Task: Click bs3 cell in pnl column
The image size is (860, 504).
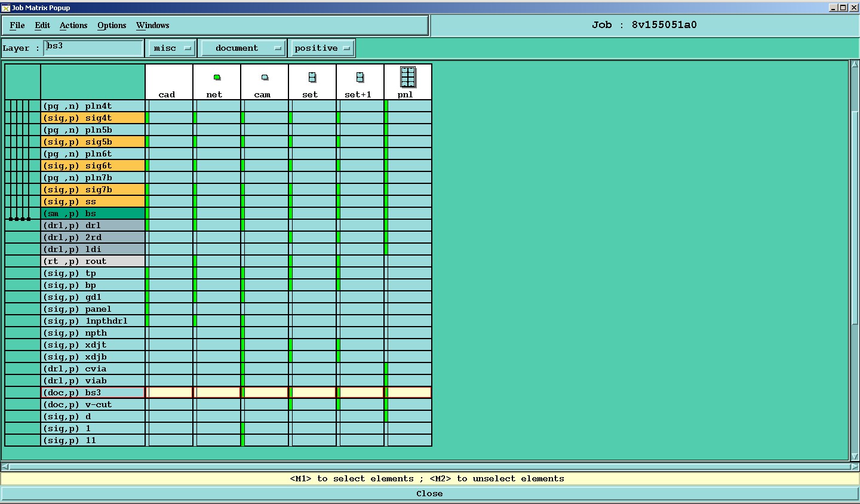Action: pos(408,392)
